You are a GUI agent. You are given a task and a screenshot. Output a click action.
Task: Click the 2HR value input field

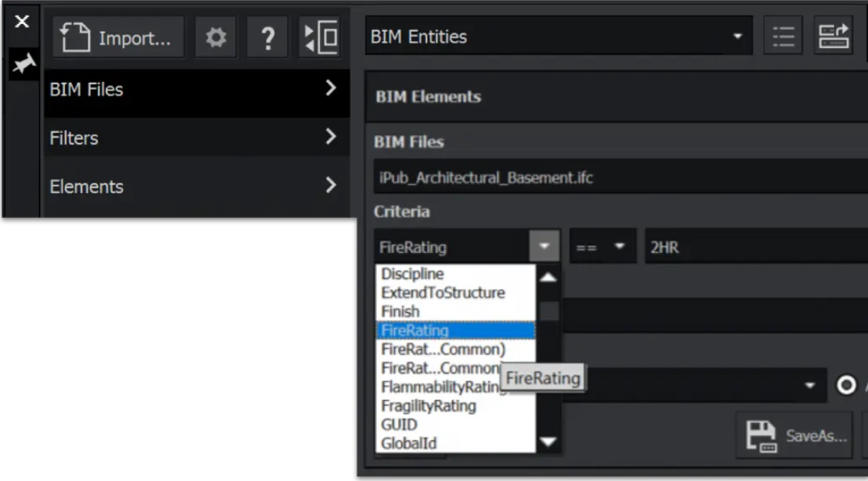click(754, 247)
